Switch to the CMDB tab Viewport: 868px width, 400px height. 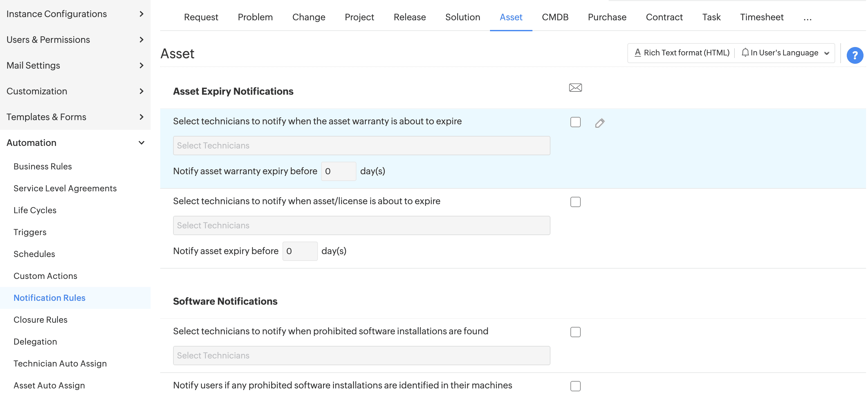pos(555,17)
